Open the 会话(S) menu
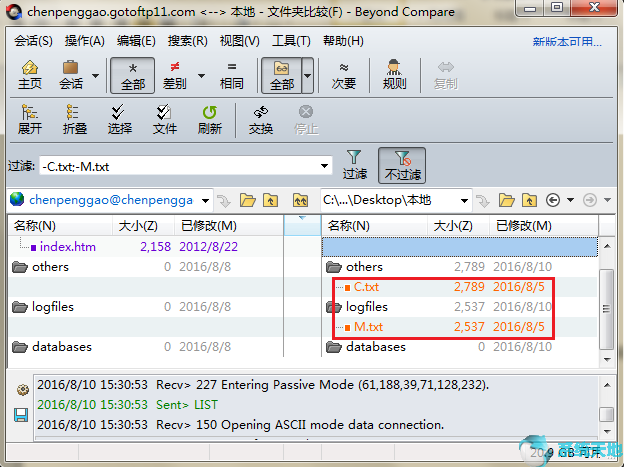This screenshot has height=467, width=624. [33, 41]
